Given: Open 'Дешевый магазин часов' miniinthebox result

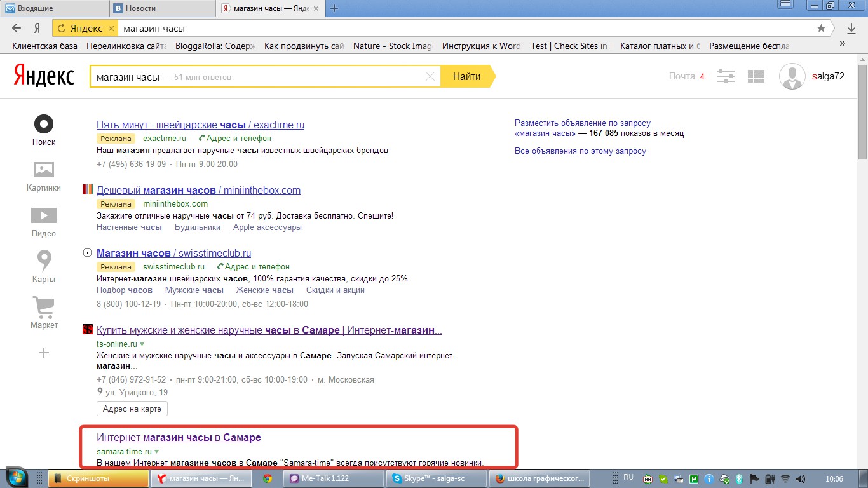Looking at the screenshot, I should point(198,190).
